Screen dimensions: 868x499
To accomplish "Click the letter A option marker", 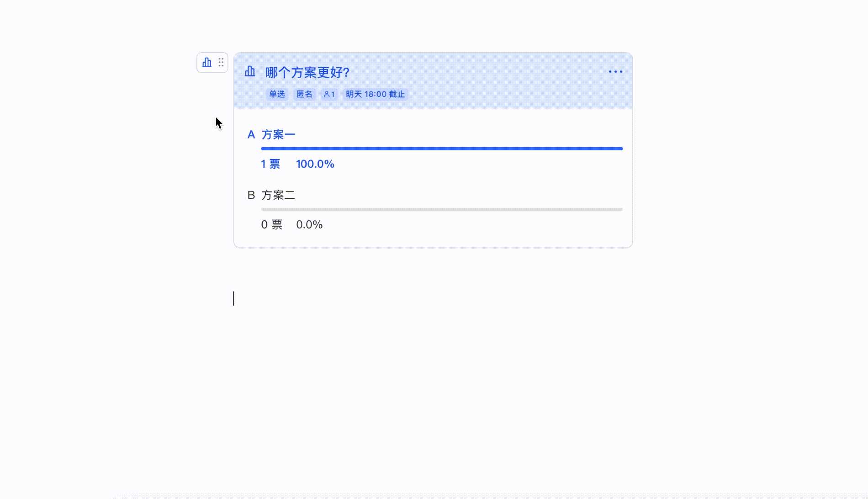I will tap(251, 135).
